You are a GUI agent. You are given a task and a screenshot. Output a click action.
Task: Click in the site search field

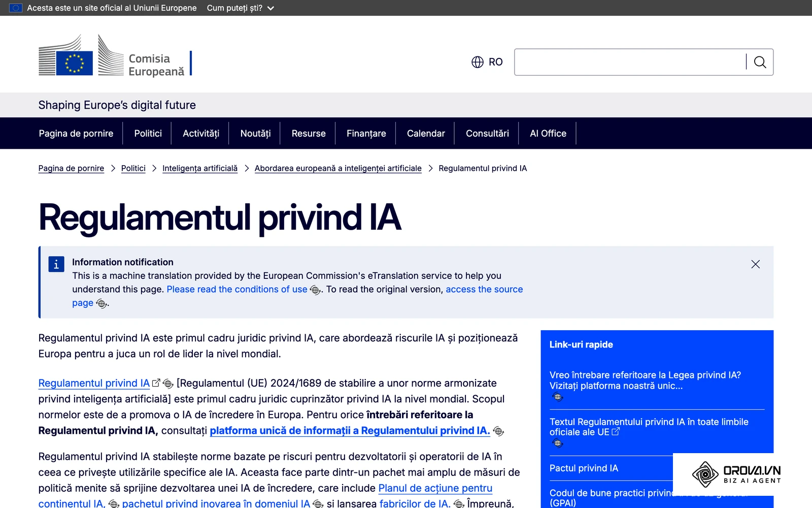pyautogui.click(x=630, y=62)
